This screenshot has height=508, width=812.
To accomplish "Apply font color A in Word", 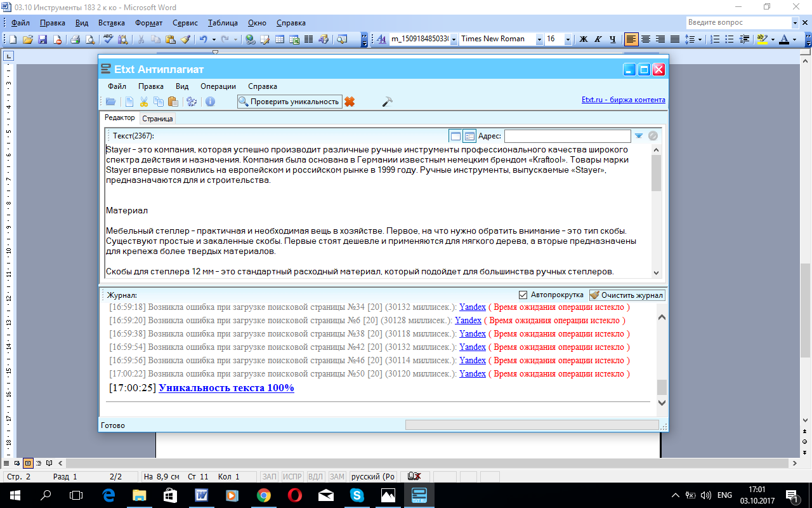I will (783, 39).
